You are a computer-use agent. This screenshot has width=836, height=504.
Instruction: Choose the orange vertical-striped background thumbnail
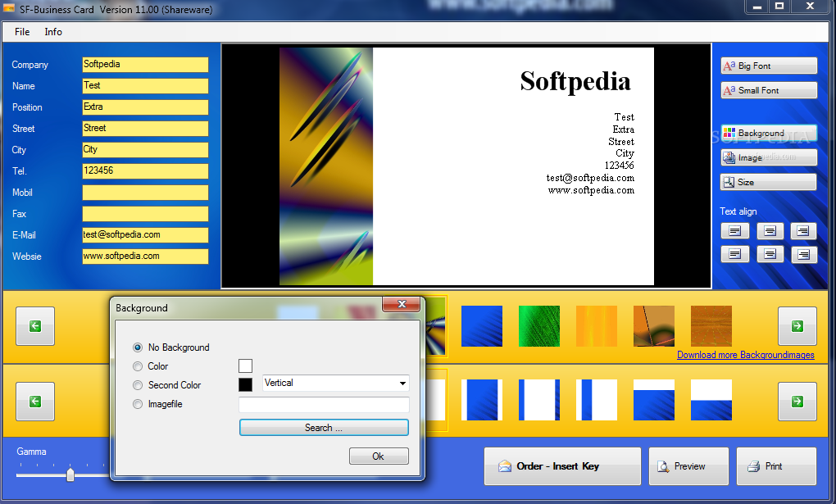(x=597, y=326)
